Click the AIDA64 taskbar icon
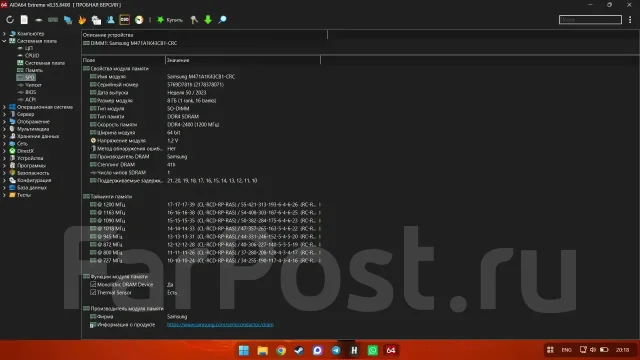Screen dimensions: 640x360 pos(391,350)
